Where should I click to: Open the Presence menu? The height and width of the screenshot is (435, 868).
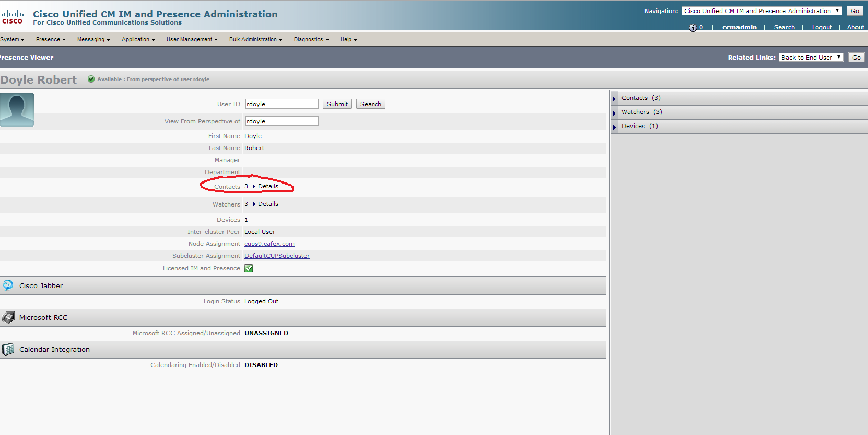coord(51,39)
